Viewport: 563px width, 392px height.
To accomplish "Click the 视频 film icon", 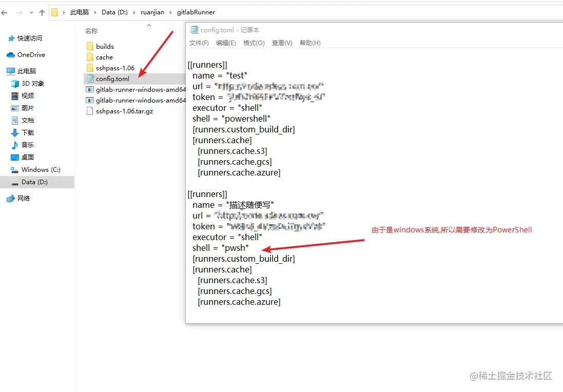I will click(x=15, y=96).
